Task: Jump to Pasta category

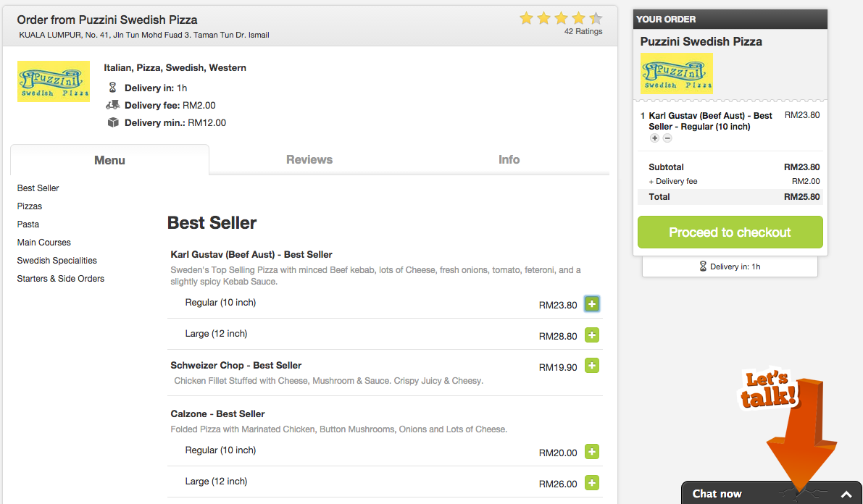Action: [28, 224]
